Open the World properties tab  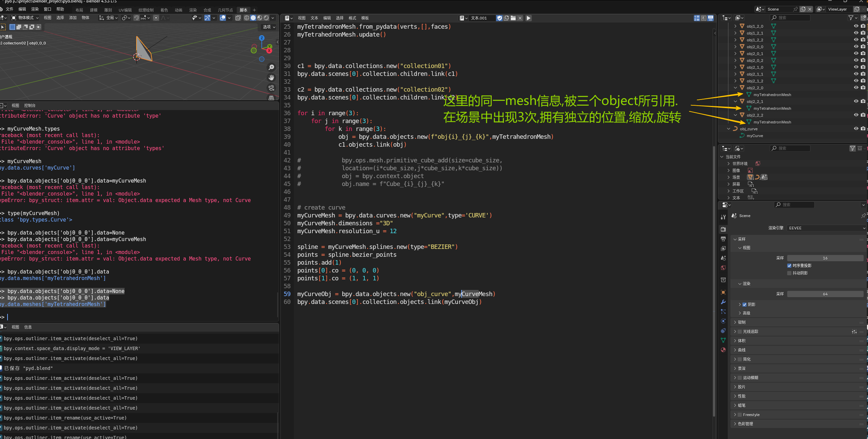click(x=723, y=268)
